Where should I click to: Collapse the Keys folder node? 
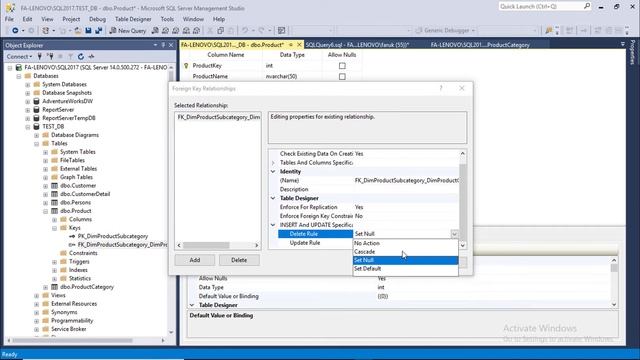(x=55, y=228)
